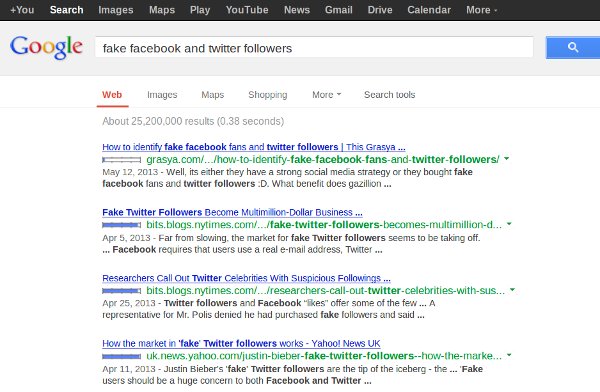Click the rank bar beside uk.news.yahoo.com
The width and height of the screenshot is (600, 392).
[122, 356]
